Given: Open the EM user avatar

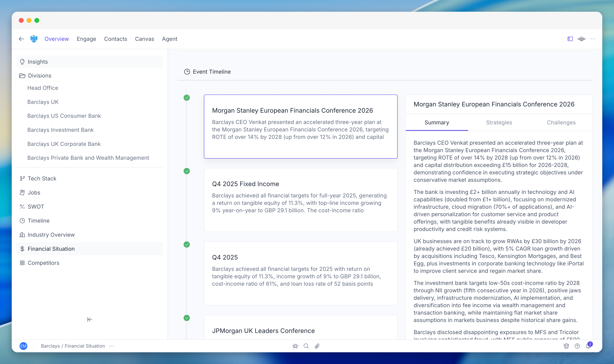Looking at the screenshot, I should tap(23, 346).
